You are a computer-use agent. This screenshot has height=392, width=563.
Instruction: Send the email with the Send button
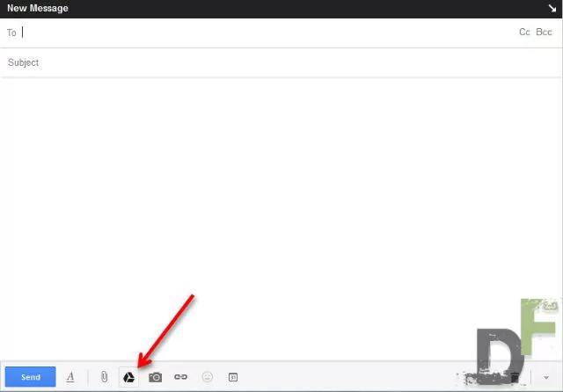click(x=31, y=377)
